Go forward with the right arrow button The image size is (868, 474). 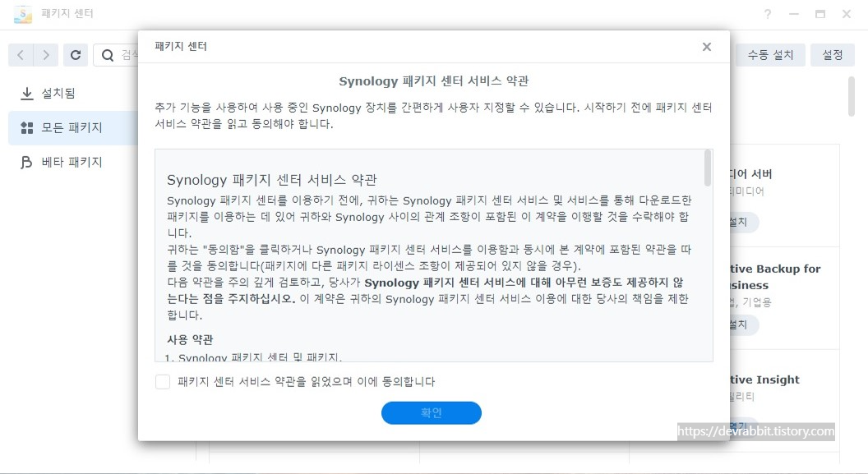click(46, 55)
